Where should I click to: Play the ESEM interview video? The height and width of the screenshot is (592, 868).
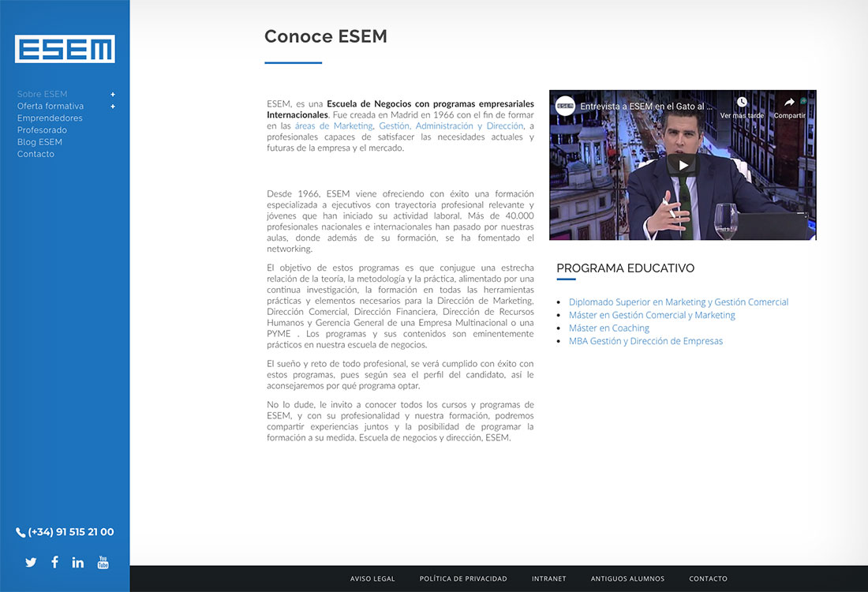pos(683,165)
